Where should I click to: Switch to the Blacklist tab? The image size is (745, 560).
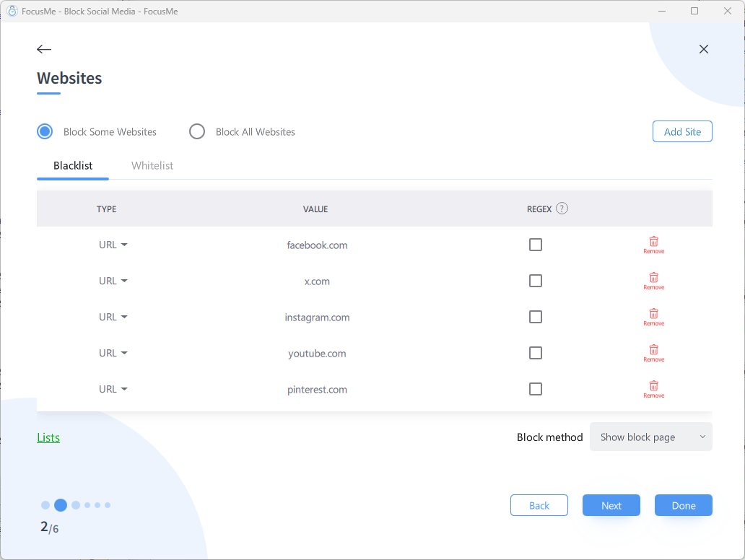73,165
